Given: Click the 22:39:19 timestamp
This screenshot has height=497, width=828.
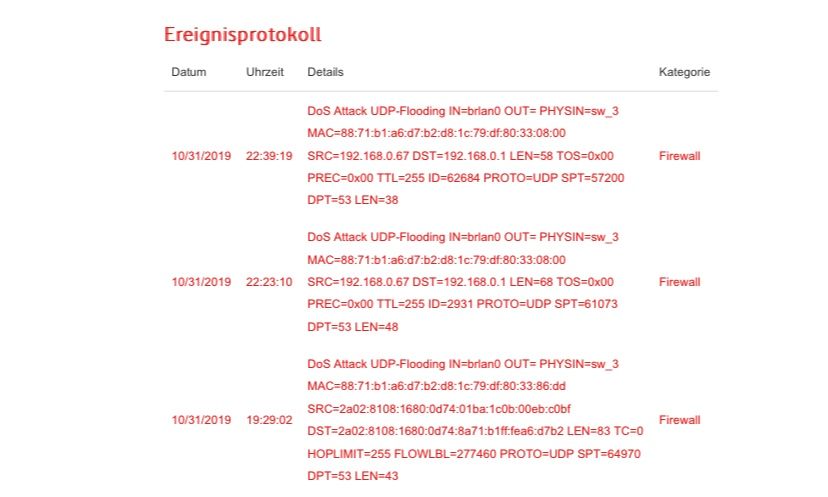Looking at the screenshot, I should point(269,156).
